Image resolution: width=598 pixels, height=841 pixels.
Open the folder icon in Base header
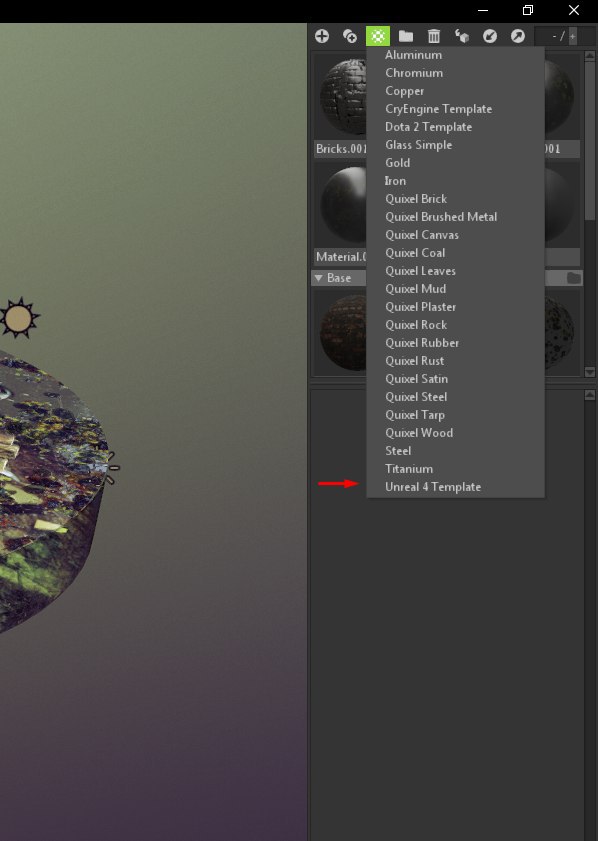click(573, 278)
